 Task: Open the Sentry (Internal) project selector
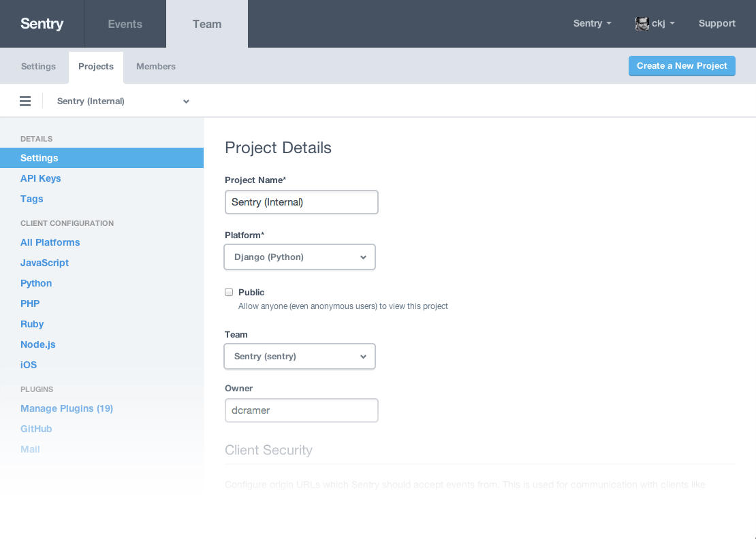coord(123,101)
